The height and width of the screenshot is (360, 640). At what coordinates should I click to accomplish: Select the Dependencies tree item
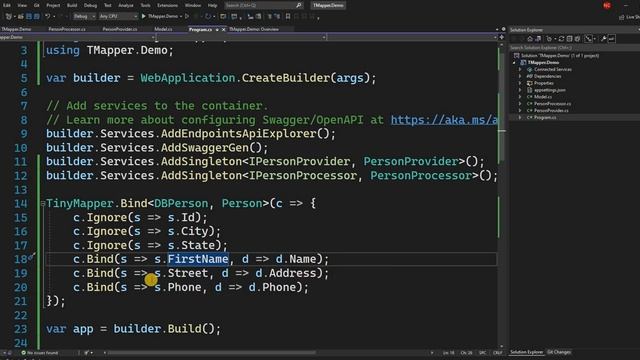[547, 76]
